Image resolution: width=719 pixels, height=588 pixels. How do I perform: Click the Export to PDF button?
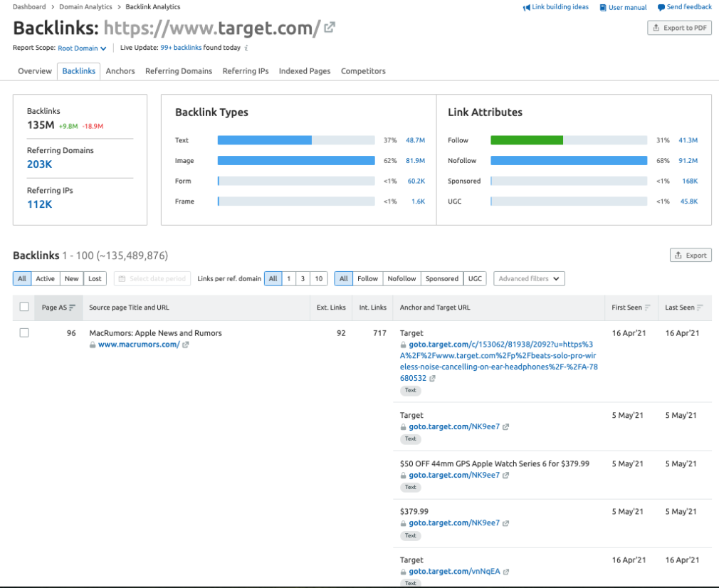pyautogui.click(x=680, y=28)
